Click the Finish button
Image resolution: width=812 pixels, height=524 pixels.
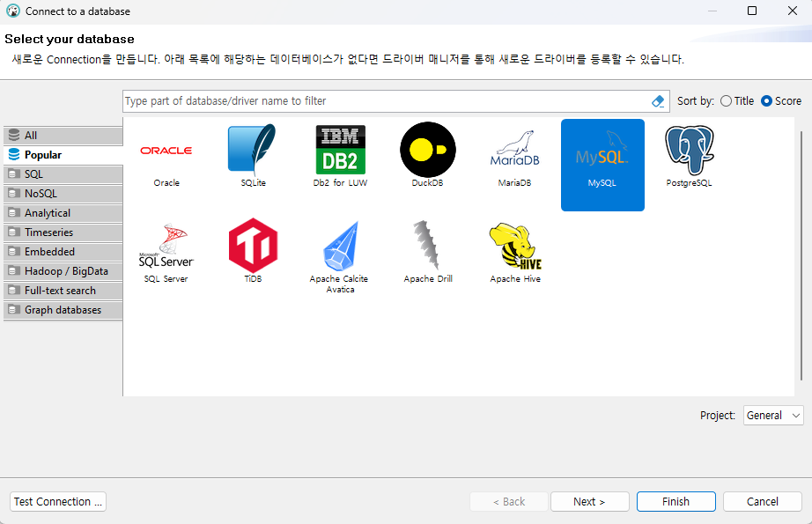coord(676,502)
